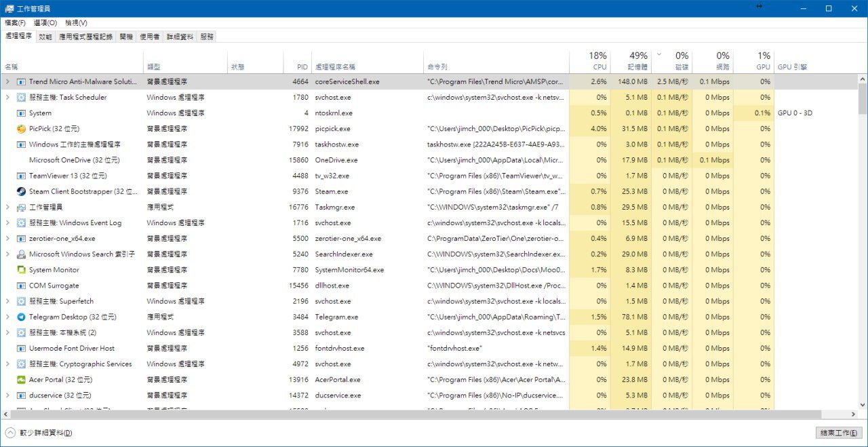868x447 pixels.
Task: Open the 檔案(F) menu
Action: pyautogui.click(x=15, y=23)
